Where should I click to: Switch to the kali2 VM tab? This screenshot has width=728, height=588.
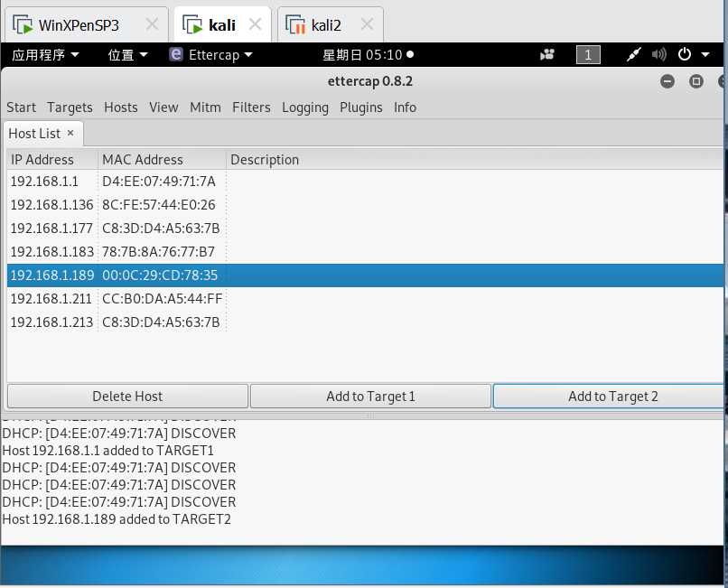330,24
